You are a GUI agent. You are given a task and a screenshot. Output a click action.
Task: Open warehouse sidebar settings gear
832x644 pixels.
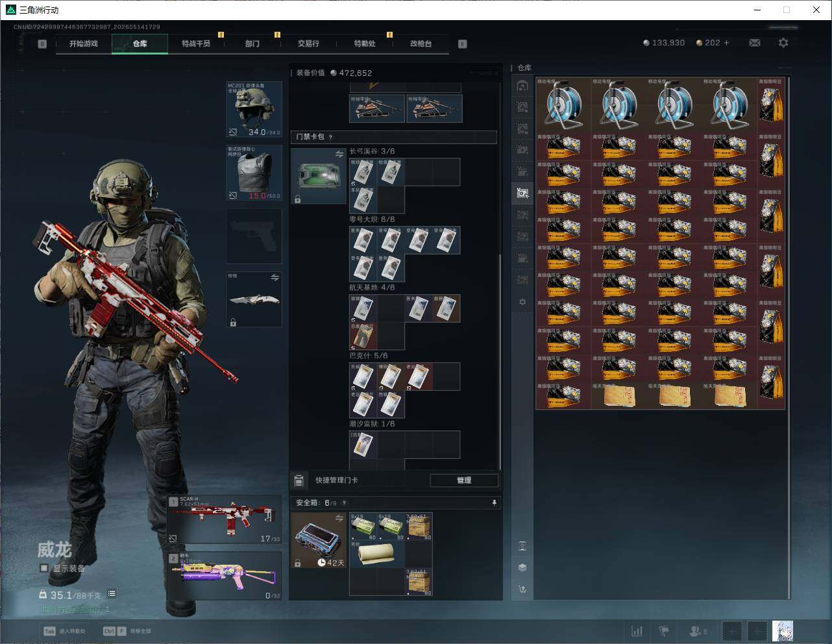point(522,302)
